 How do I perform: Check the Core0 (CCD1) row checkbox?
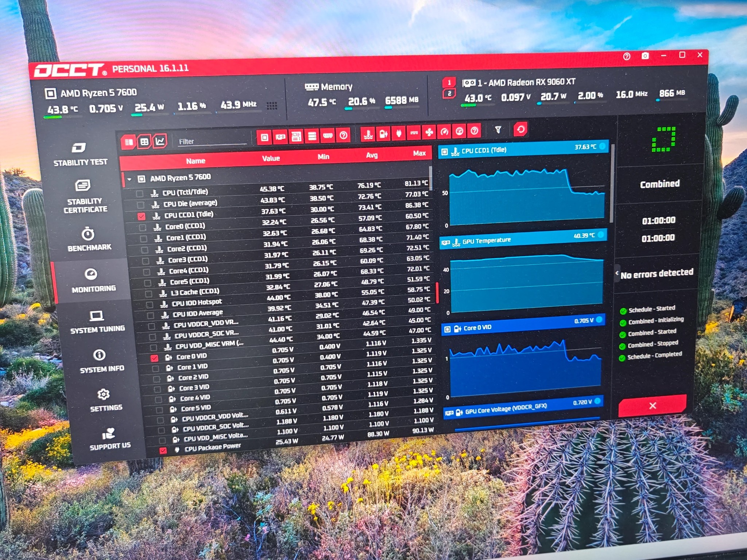point(143,227)
